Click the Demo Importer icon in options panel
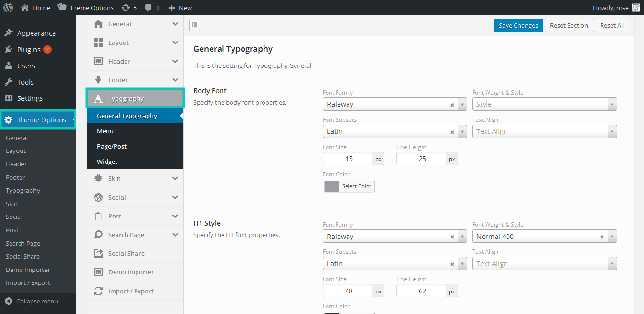The width and height of the screenshot is (644, 314). tap(98, 272)
